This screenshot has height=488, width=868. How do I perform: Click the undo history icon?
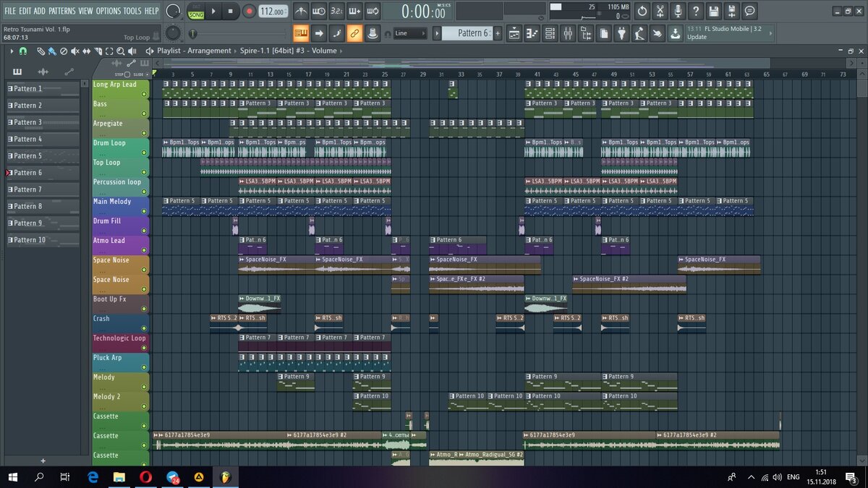click(642, 11)
